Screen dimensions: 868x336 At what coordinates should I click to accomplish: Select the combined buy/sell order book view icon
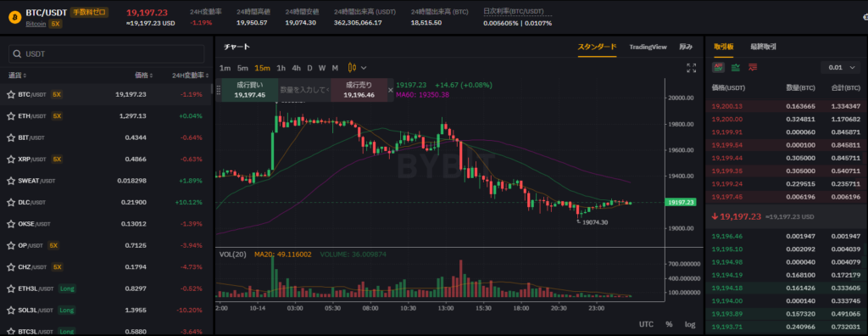pos(719,67)
